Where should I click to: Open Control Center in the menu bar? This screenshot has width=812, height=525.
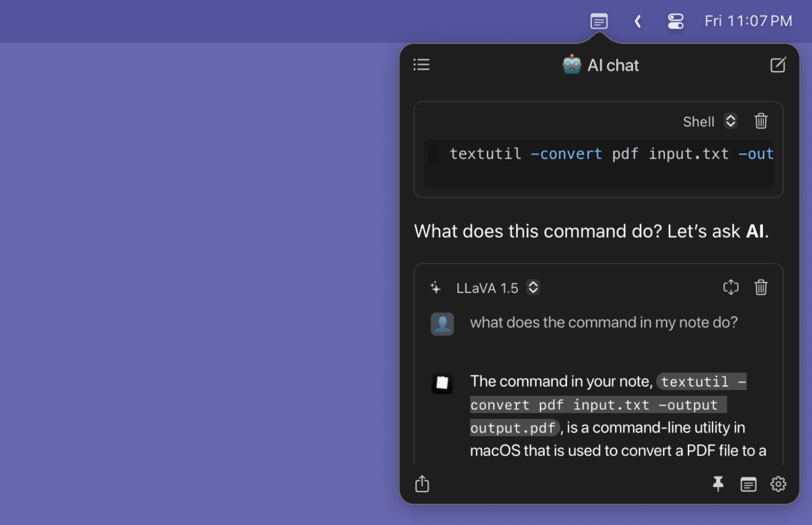675,21
